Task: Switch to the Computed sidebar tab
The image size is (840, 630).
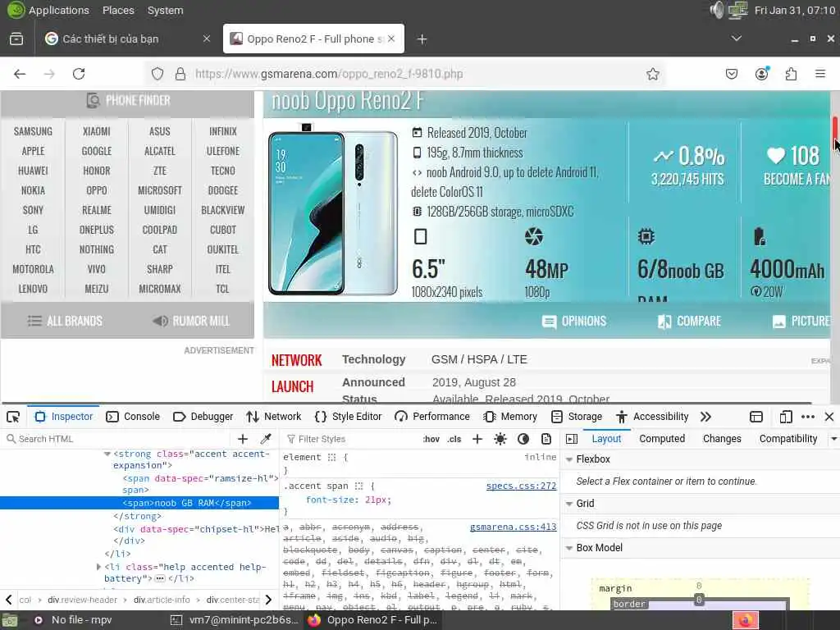Action: [x=662, y=439]
